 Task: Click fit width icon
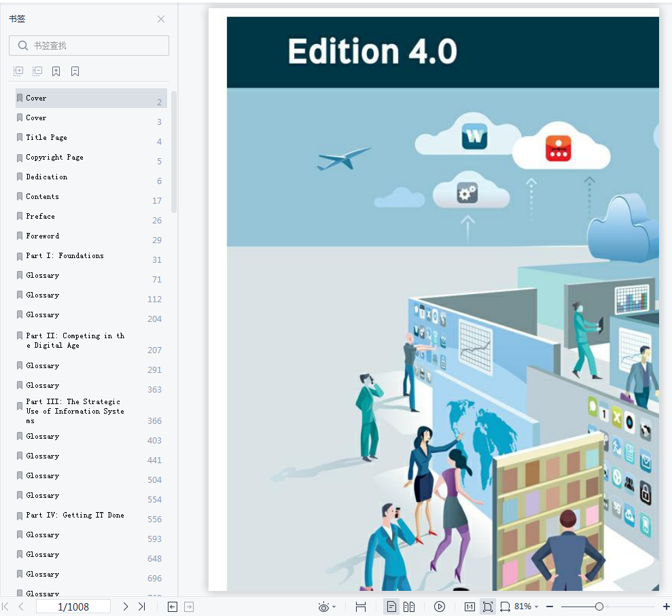click(x=506, y=606)
